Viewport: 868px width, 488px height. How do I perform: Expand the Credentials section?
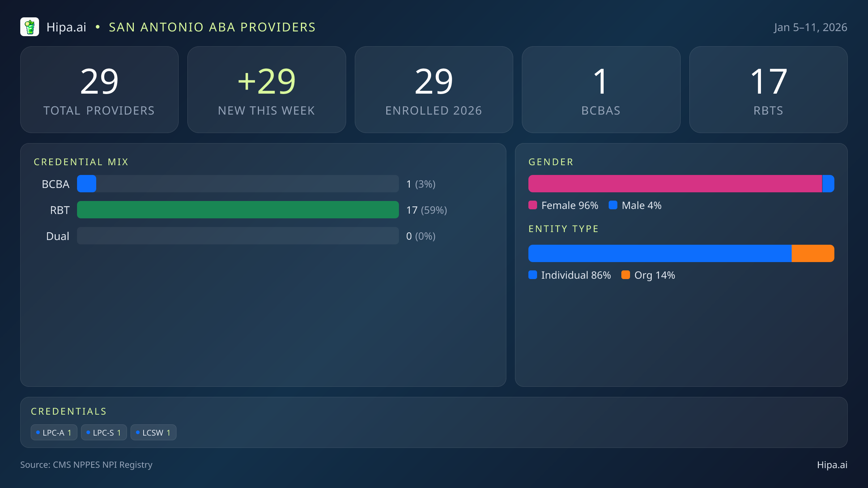click(x=69, y=411)
